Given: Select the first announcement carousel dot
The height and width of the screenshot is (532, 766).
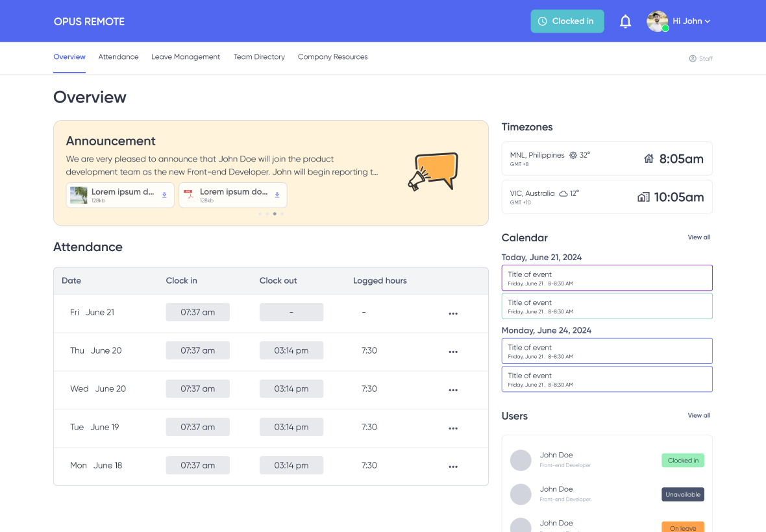Looking at the screenshot, I should (x=260, y=213).
